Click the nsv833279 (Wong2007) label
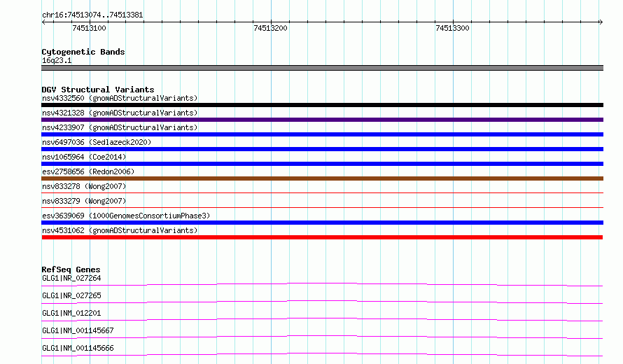623x364 pixels. pyautogui.click(x=84, y=201)
